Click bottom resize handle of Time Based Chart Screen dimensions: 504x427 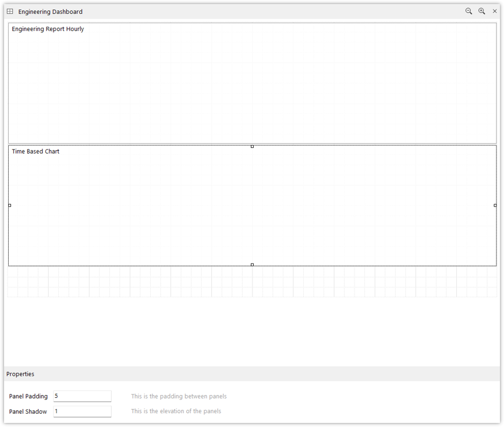(253, 265)
